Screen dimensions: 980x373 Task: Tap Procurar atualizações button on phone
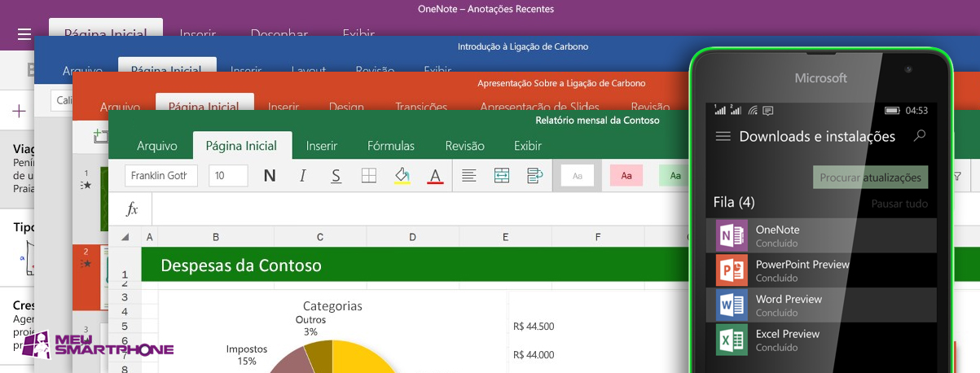tap(870, 177)
